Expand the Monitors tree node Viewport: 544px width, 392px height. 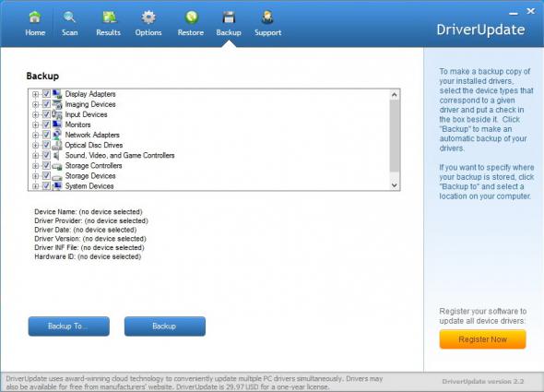pos(35,125)
